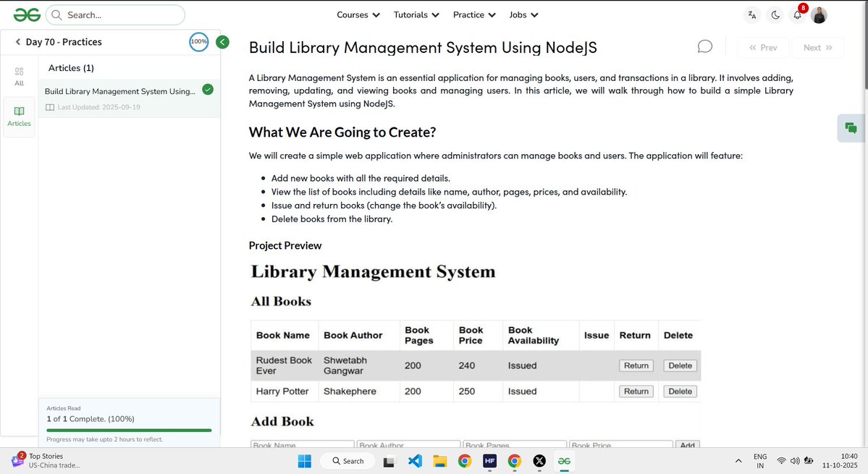The width and height of the screenshot is (868, 474).
Task: Toggle dark mode moon icon
Action: point(775,15)
